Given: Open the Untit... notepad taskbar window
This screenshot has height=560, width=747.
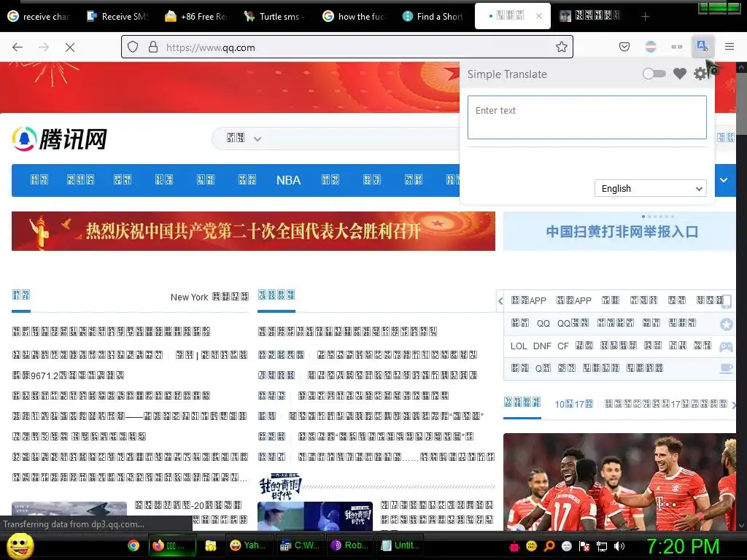Looking at the screenshot, I should [400, 545].
